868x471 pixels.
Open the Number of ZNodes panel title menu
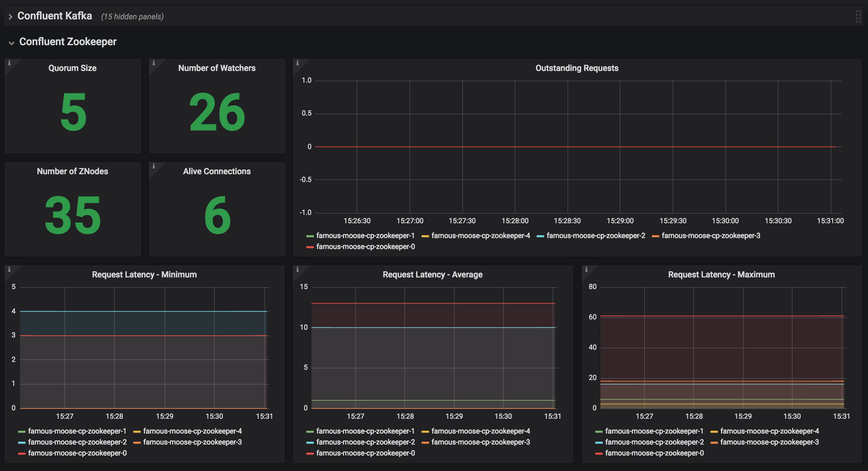pyautogui.click(x=73, y=171)
